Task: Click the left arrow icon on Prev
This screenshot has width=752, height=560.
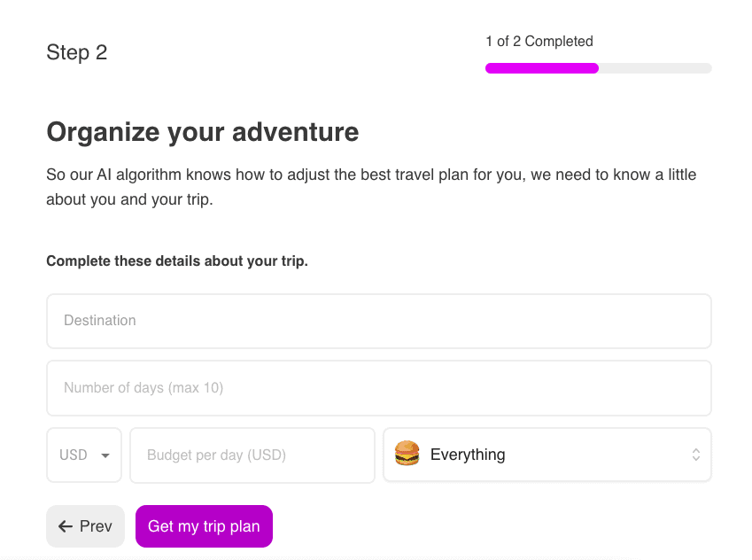Action: click(63, 525)
